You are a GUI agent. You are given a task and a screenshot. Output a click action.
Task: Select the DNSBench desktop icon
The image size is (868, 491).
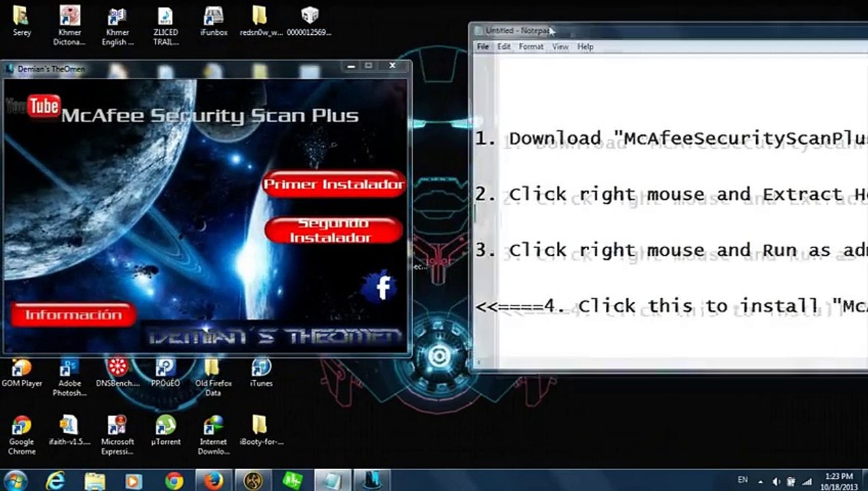(x=118, y=372)
